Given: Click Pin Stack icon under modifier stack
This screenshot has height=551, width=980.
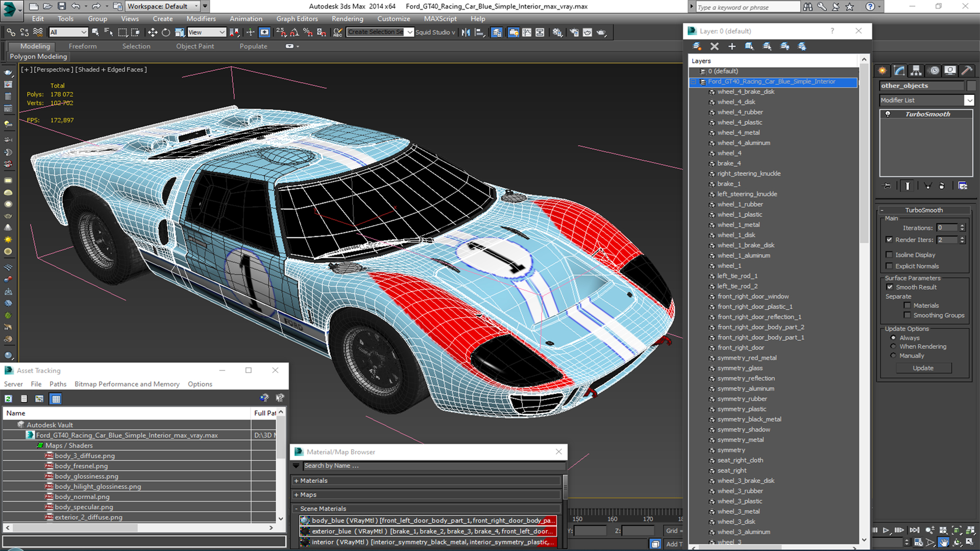Looking at the screenshot, I should pyautogui.click(x=887, y=186).
